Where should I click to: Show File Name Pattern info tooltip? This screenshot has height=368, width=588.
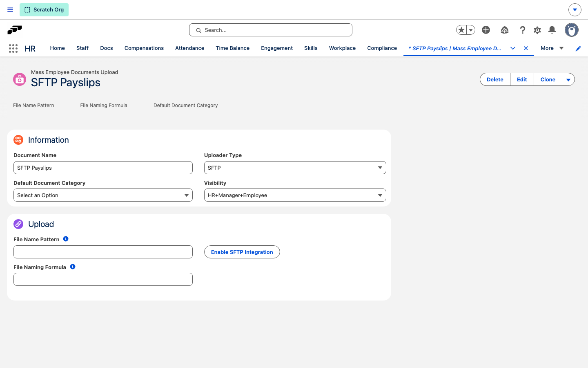(66, 239)
